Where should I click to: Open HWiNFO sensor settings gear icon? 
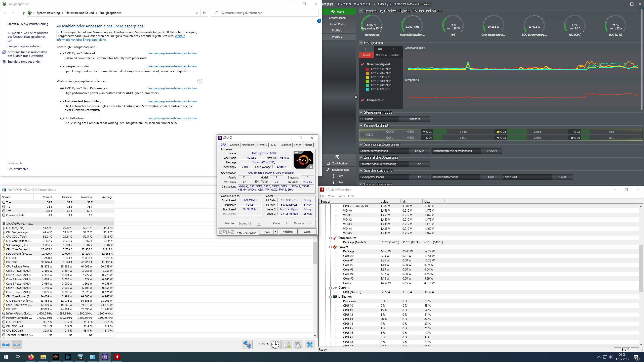(x=298, y=344)
